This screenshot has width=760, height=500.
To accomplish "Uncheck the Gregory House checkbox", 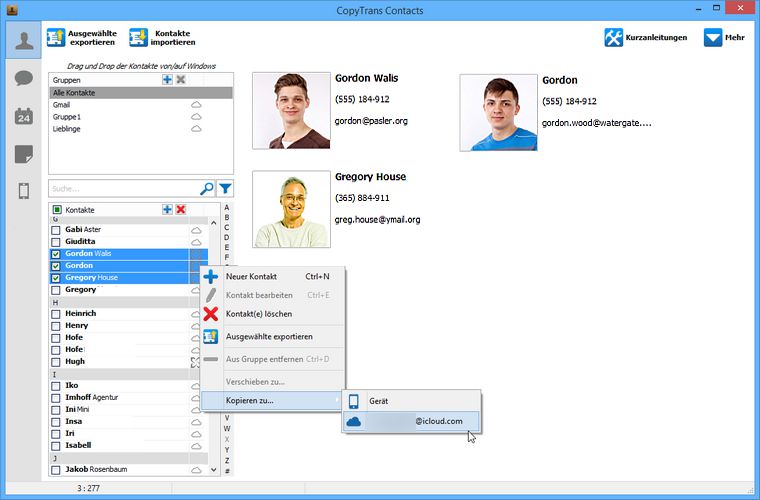I will tap(56, 278).
